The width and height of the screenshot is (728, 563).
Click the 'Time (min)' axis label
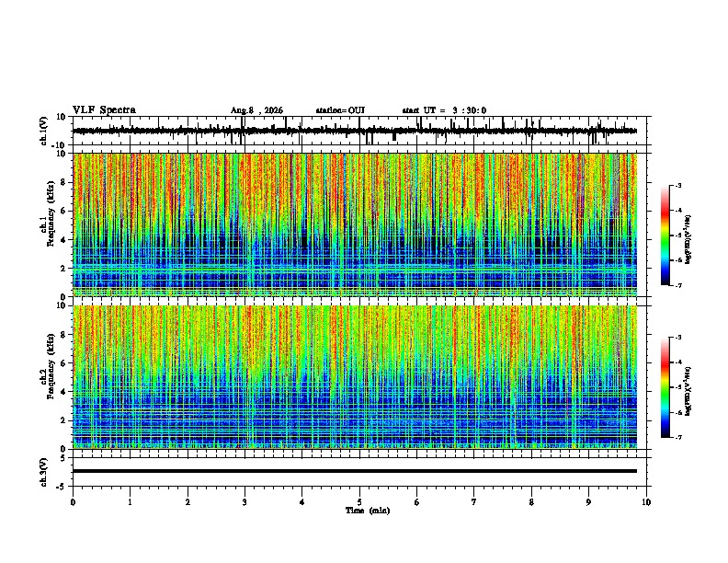pos(368,511)
